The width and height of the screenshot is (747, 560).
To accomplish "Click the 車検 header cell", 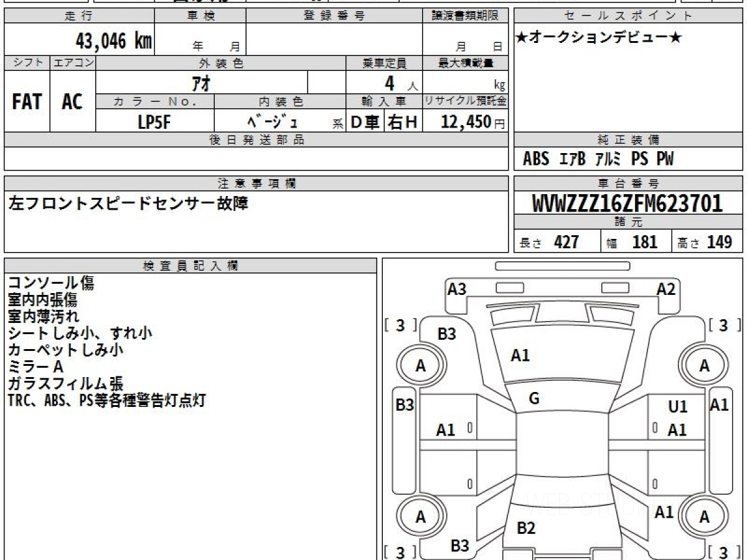I will point(200,16).
